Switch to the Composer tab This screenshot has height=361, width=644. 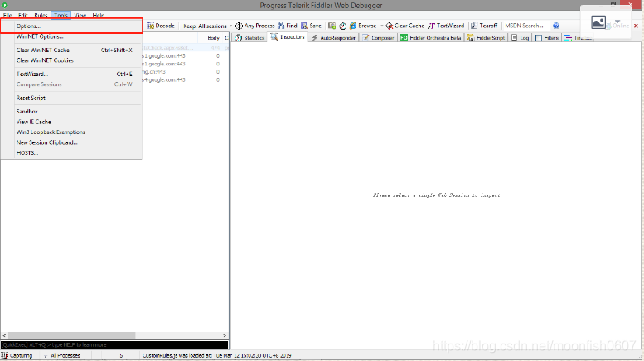(378, 38)
